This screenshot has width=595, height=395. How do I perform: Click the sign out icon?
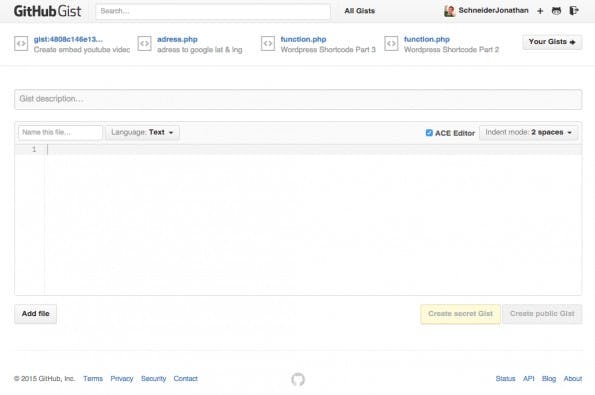click(574, 11)
